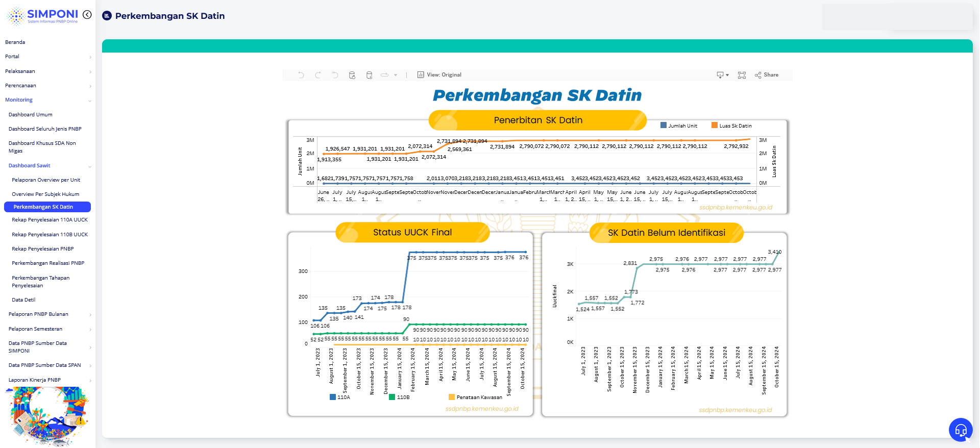
Task: Click the large italic 'Perkembangan SK Datin' dashboard title
Action: click(x=537, y=95)
